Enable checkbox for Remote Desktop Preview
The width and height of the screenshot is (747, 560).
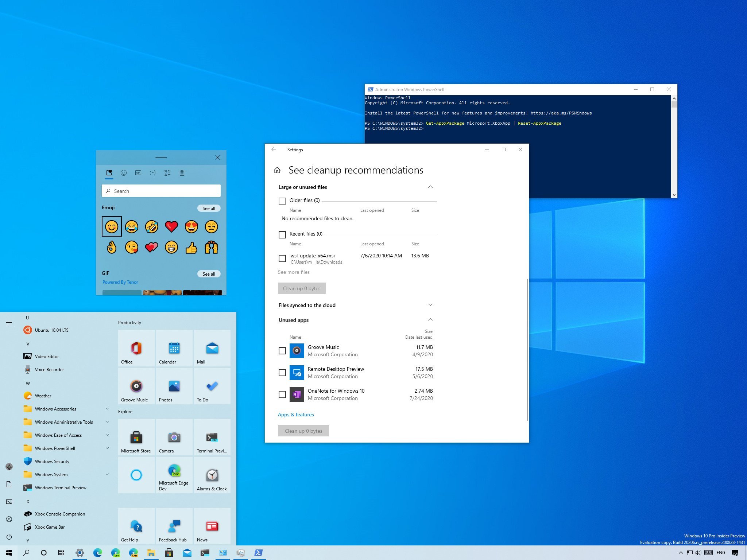pyautogui.click(x=283, y=372)
